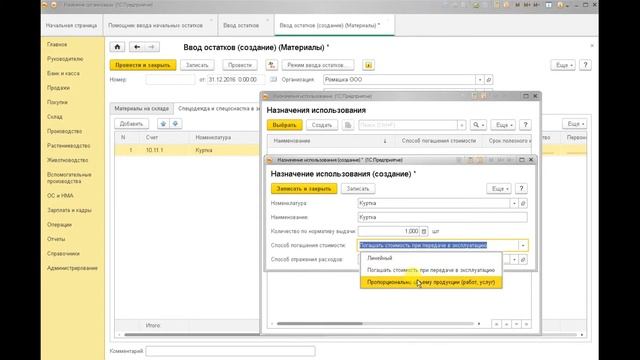Click Записать и закрыть in creation dialog
640x360 pixels.
(x=304, y=189)
